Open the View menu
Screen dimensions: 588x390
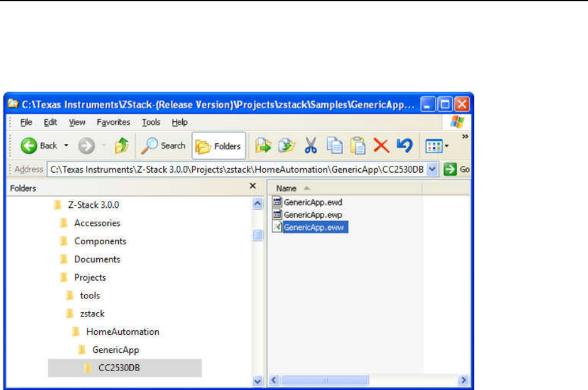click(x=77, y=122)
